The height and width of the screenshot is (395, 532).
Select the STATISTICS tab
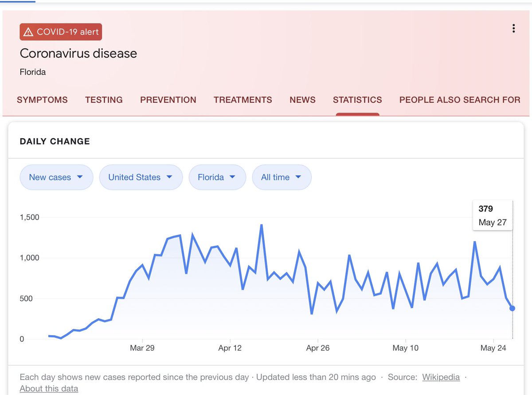(x=357, y=100)
